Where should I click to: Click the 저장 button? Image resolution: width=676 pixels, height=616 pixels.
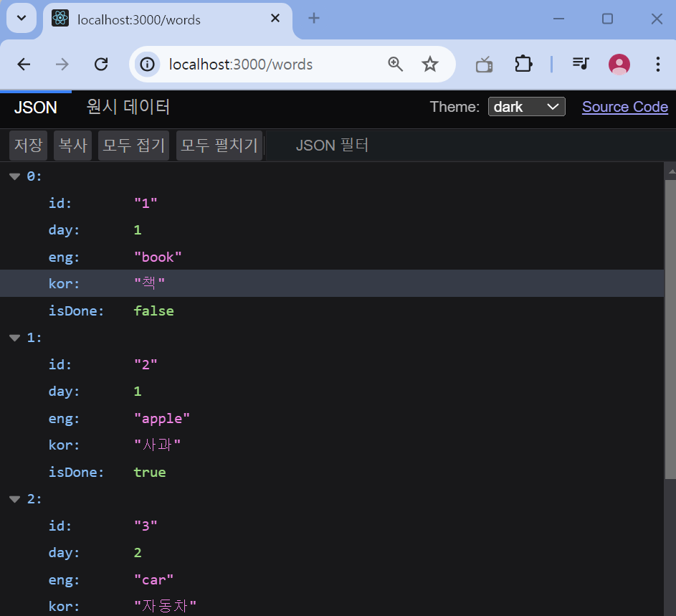tap(29, 146)
